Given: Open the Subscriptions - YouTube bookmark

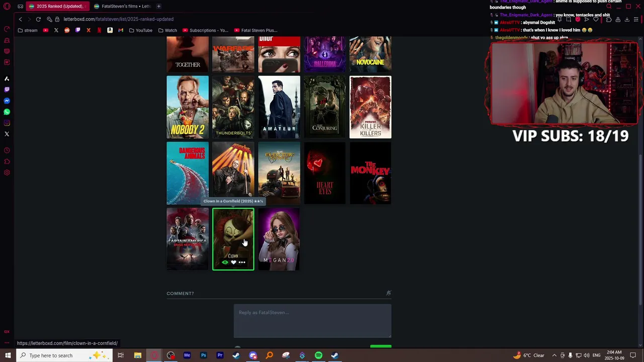Looking at the screenshot, I should pyautogui.click(x=205, y=30).
